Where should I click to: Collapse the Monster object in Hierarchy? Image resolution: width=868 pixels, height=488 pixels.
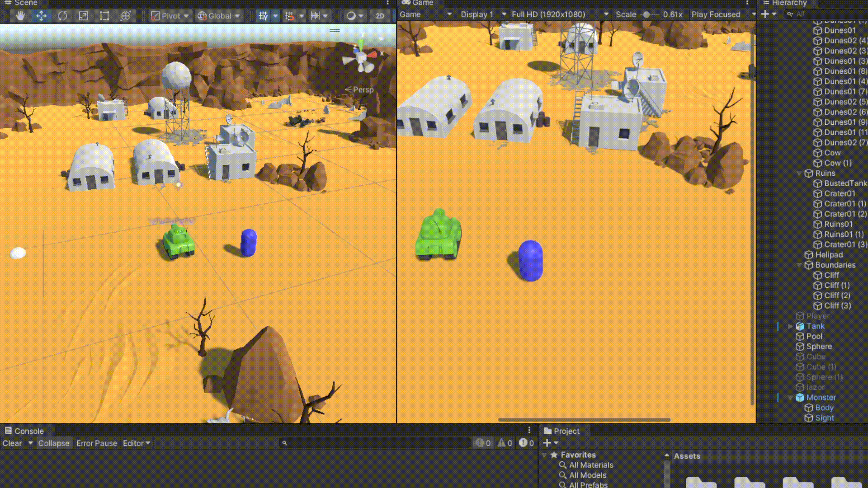(790, 398)
